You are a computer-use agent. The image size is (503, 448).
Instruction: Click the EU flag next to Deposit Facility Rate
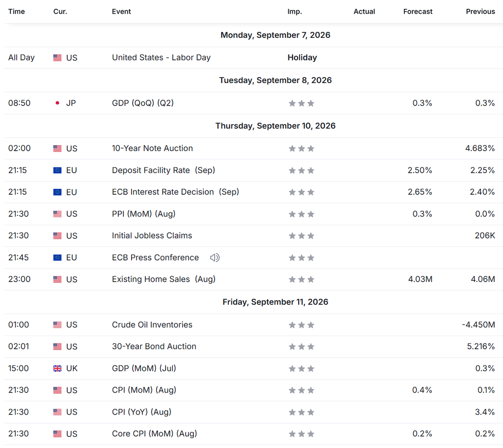tap(57, 170)
